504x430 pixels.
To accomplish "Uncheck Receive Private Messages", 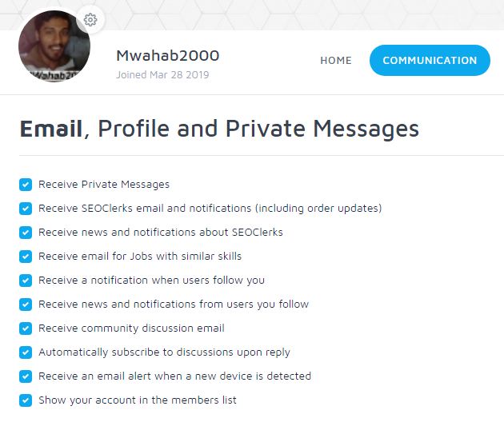I will pyautogui.click(x=26, y=185).
